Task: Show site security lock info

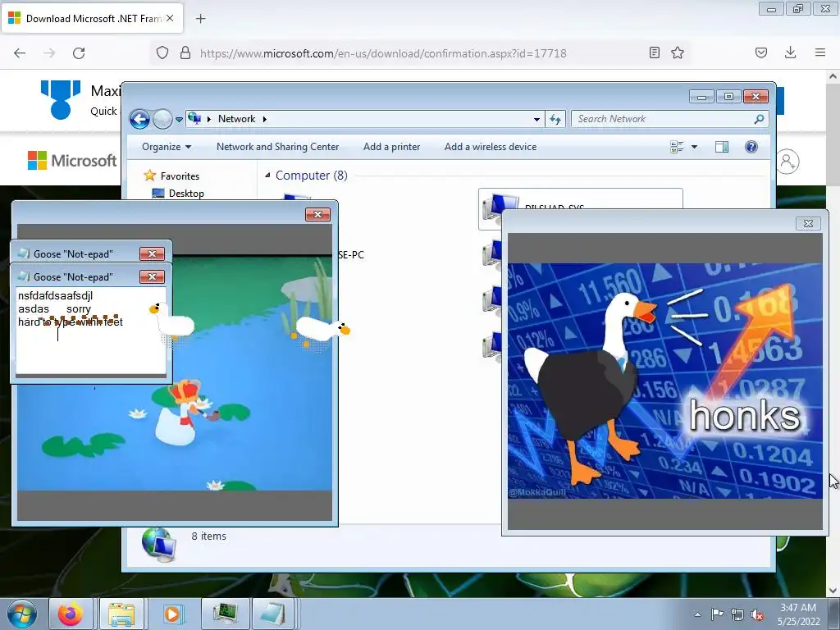Action: 185,52
